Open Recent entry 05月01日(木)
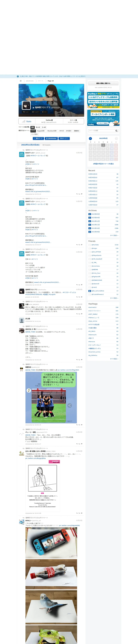Screen dimensions: 138x644 click(93, 174)
